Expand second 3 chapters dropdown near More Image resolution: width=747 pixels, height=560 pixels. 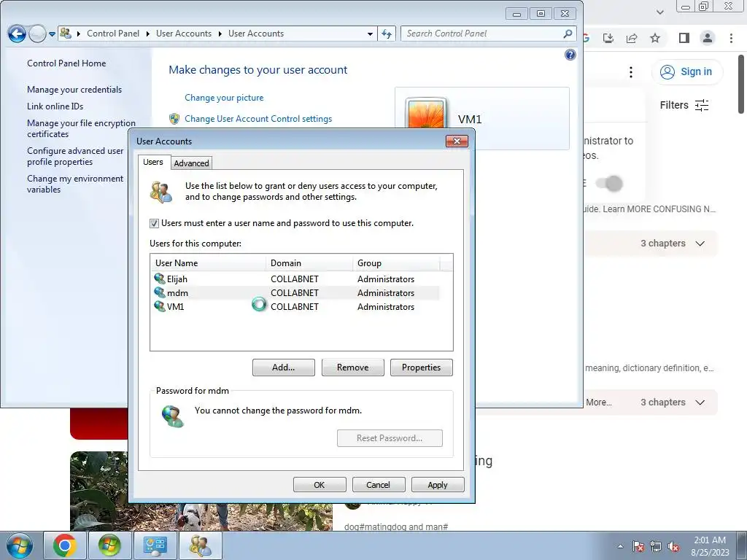pyautogui.click(x=672, y=402)
